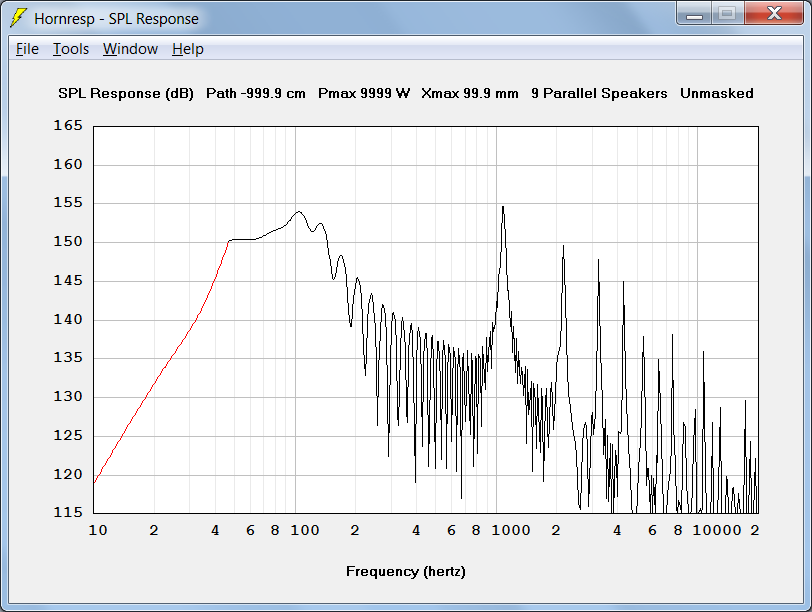Click the 10000 Hz axis label
812x612 pixels.
point(717,530)
